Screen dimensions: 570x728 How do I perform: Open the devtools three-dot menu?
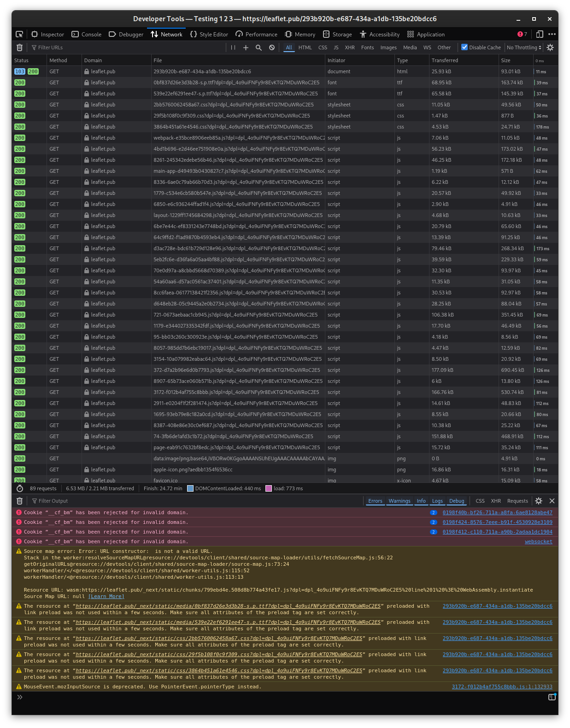pos(552,35)
